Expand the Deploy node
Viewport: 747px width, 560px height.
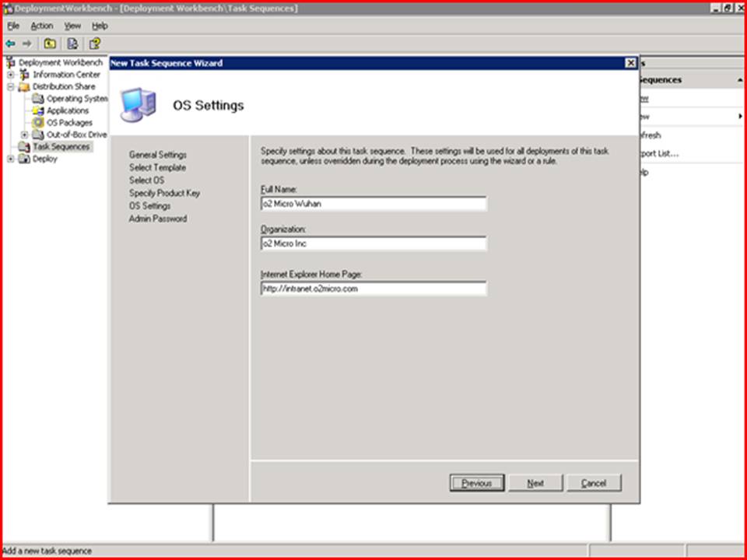(11, 159)
